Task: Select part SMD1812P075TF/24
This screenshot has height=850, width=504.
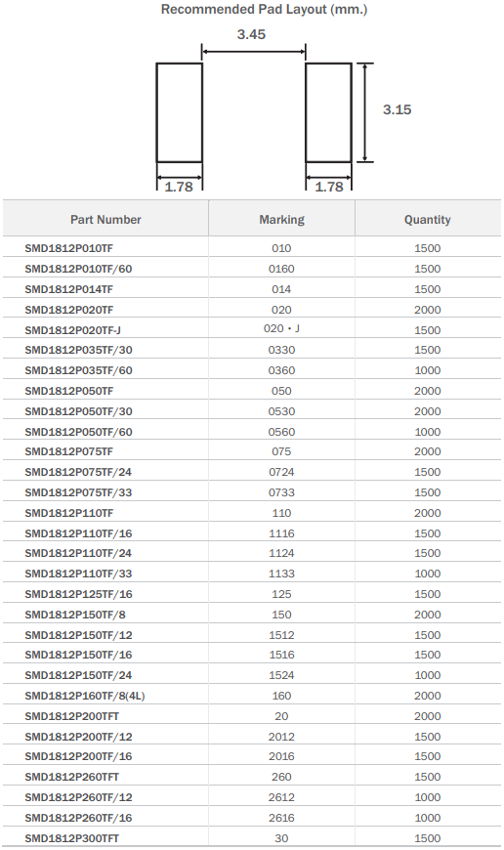Action: tap(78, 472)
